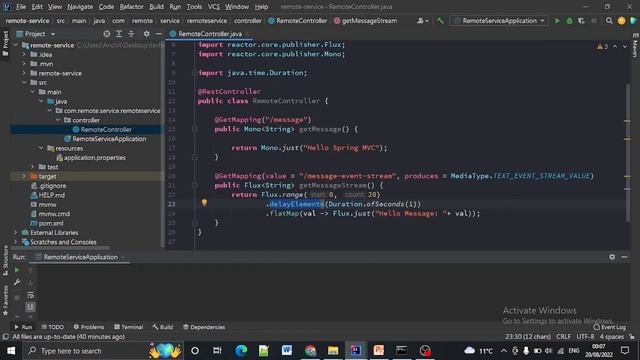The width and height of the screenshot is (640, 360).
Task: Run with coverage from the toolbar
Action: pyautogui.click(x=581, y=20)
